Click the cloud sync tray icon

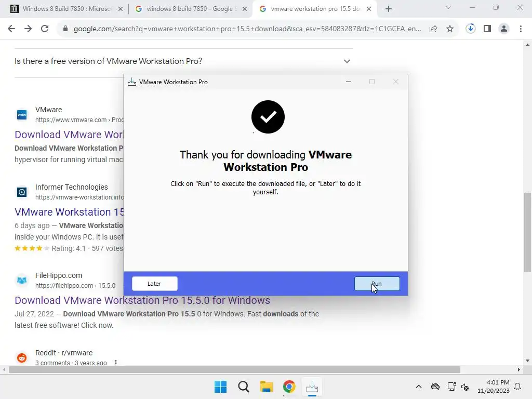point(435,387)
